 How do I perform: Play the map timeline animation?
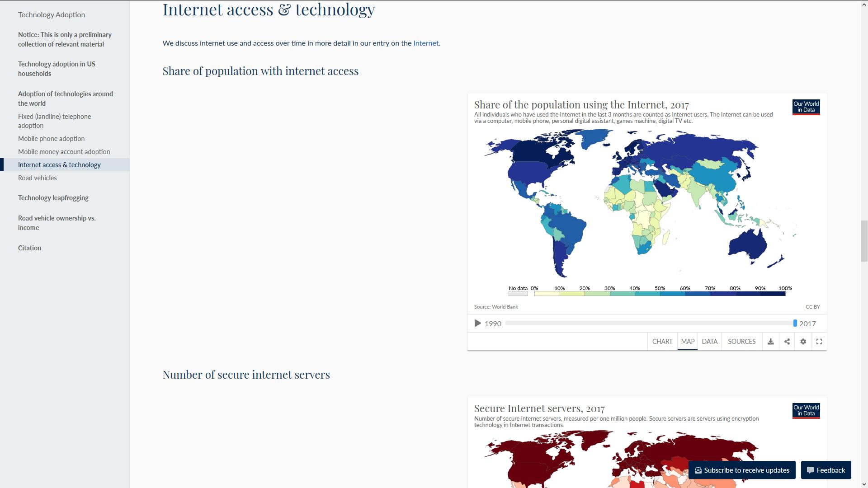477,323
